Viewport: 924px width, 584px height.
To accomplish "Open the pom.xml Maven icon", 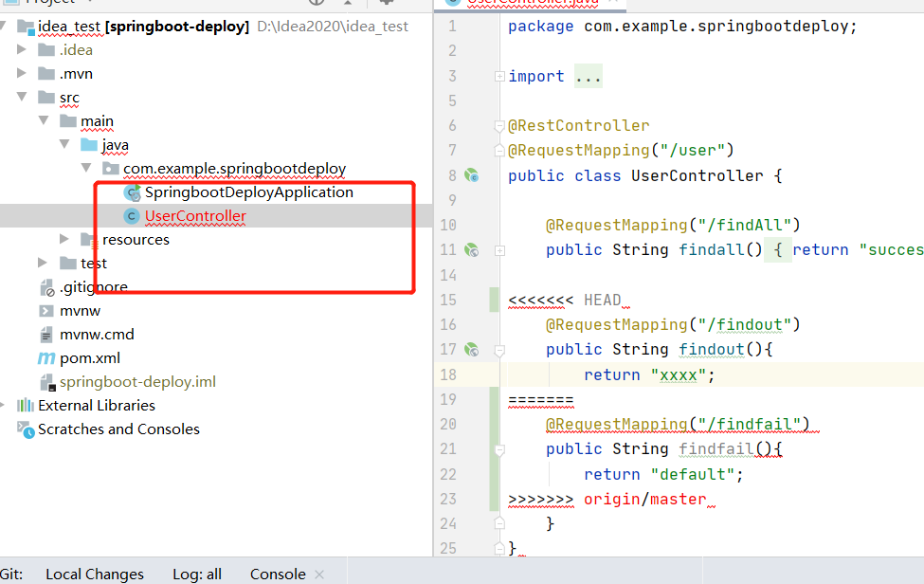I will (46, 358).
